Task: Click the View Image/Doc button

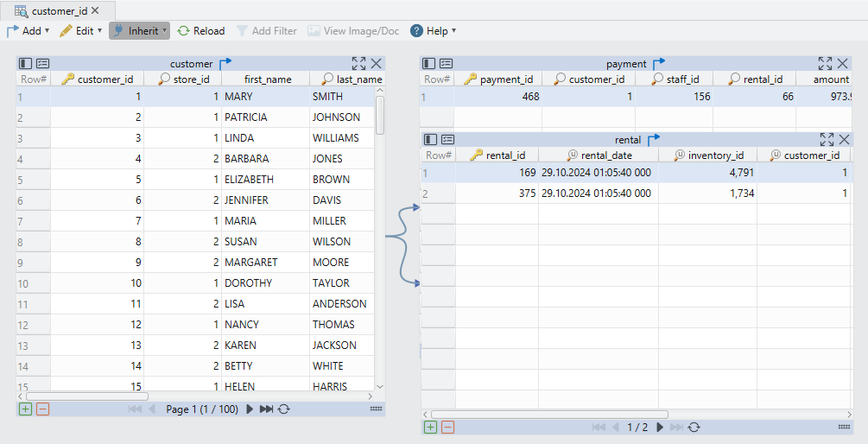Action: click(353, 31)
